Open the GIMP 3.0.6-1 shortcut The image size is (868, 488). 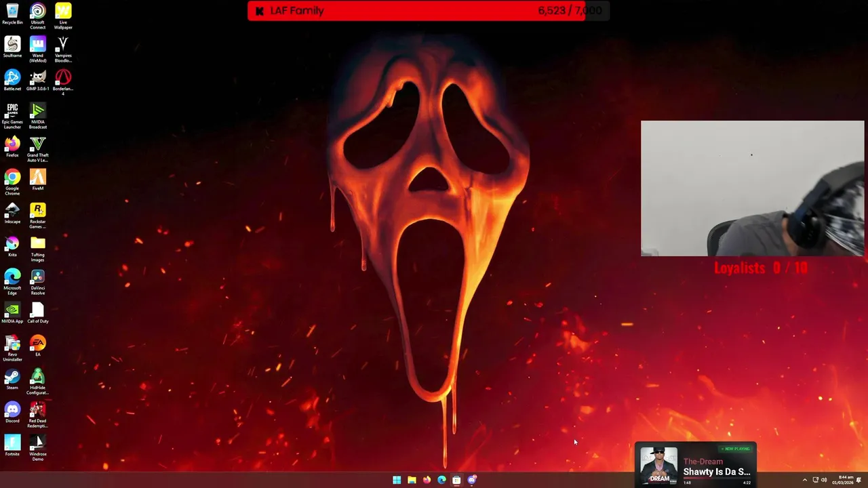click(38, 80)
